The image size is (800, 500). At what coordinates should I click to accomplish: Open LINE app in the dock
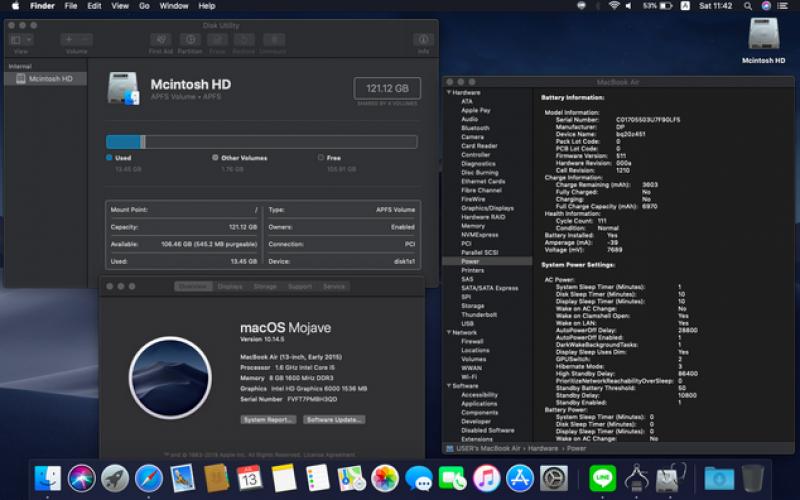603,479
